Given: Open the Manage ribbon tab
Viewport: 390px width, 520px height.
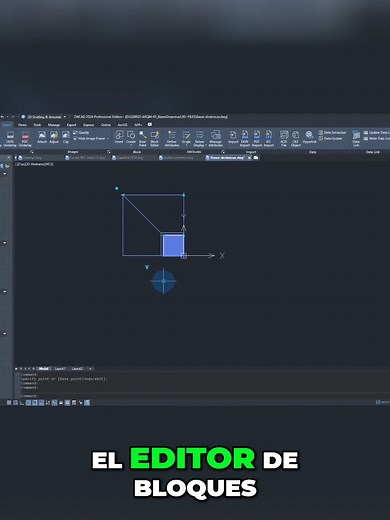Looking at the screenshot, I should click(54, 125).
